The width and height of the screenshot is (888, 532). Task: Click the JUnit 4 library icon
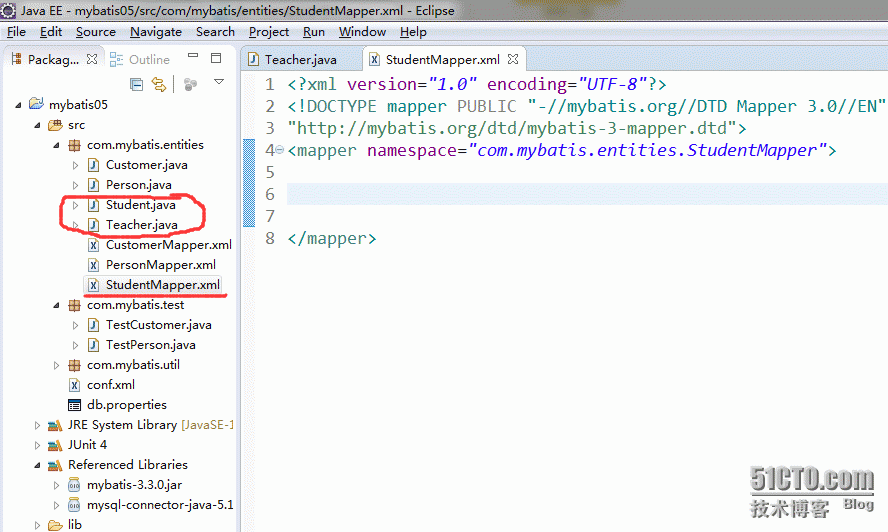tap(55, 445)
